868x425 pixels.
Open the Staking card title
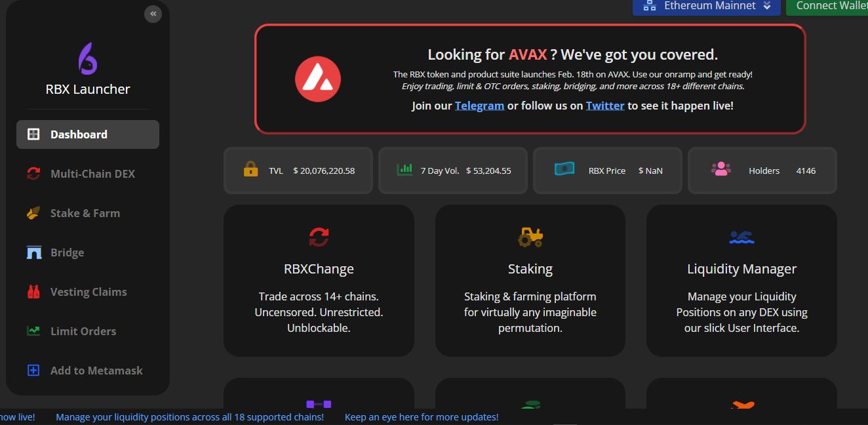[x=530, y=269]
